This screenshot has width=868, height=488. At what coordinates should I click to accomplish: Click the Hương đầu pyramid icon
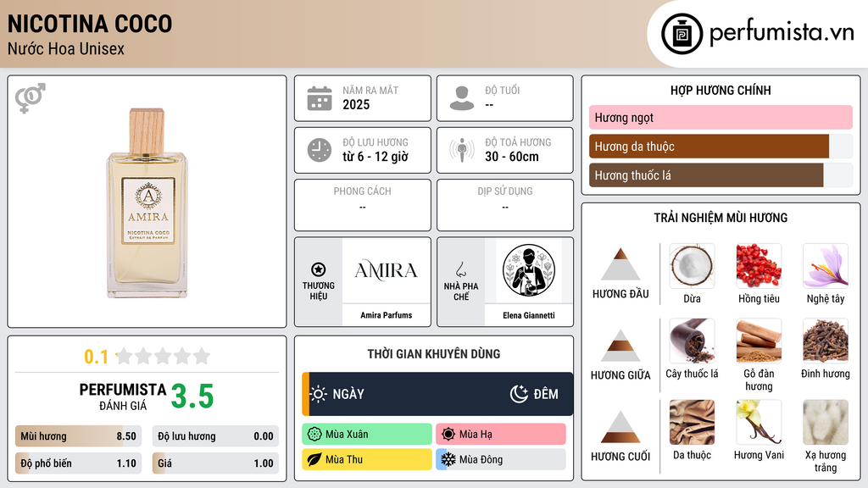[620, 264]
